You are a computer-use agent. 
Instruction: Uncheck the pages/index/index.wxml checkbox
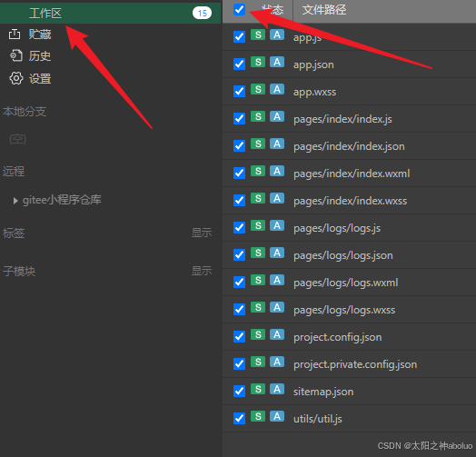click(239, 174)
